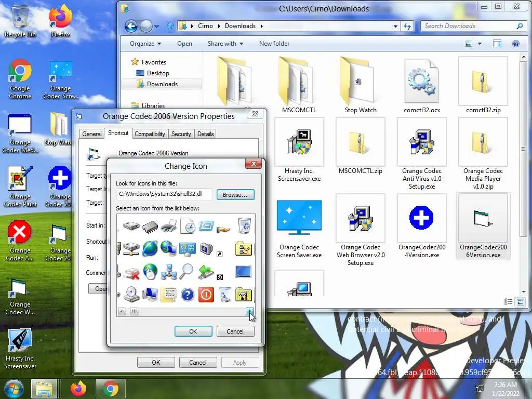Choose the full recycle bin icon
The height and width of the screenshot is (399, 532).
click(244, 225)
